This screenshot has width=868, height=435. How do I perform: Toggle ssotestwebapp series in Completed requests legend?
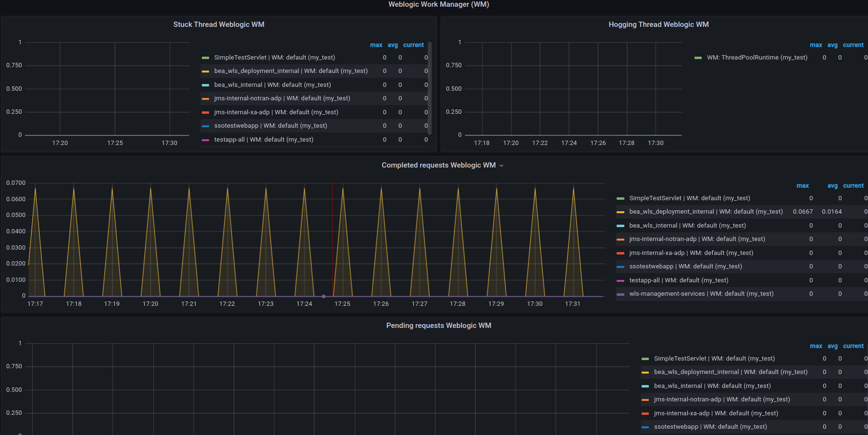pos(686,266)
